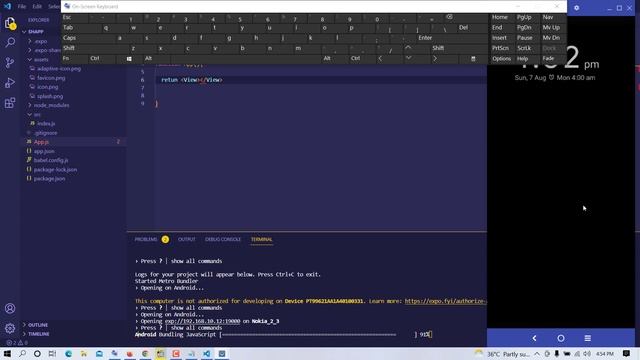Open the Explorer view in the activity bar
Screen dimensions: 640x360
(x=10, y=23)
